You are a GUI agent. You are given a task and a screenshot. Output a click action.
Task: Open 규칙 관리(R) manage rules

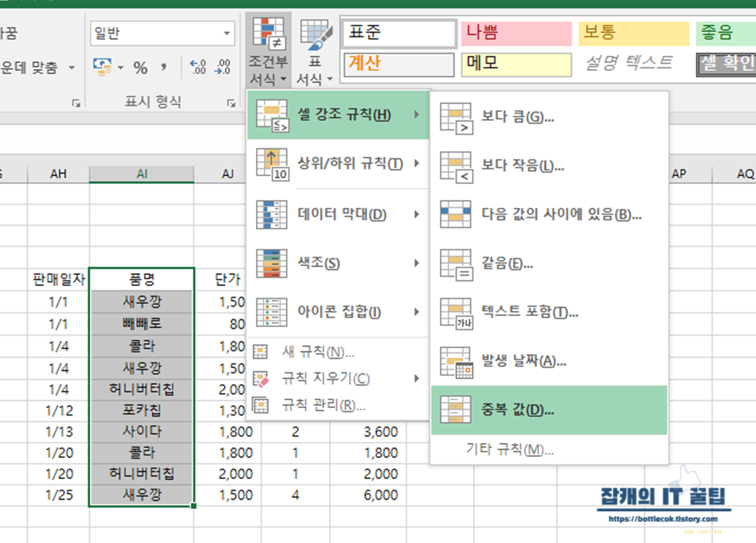point(338,405)
